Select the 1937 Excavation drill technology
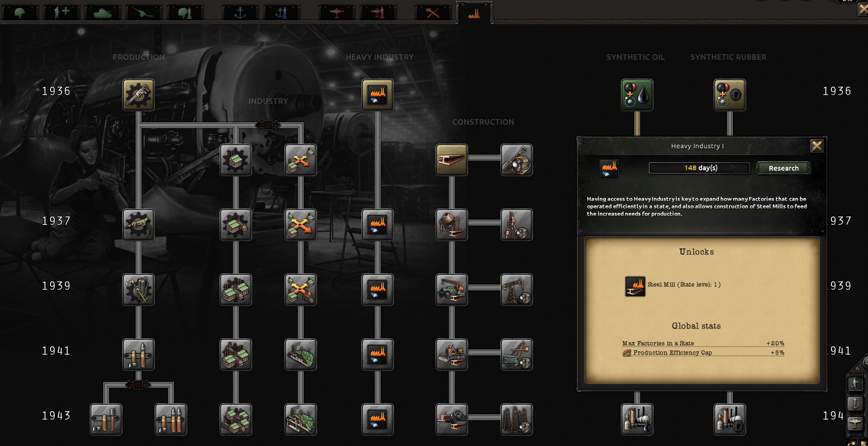The image size is (868, 446). tap(517, 225)
